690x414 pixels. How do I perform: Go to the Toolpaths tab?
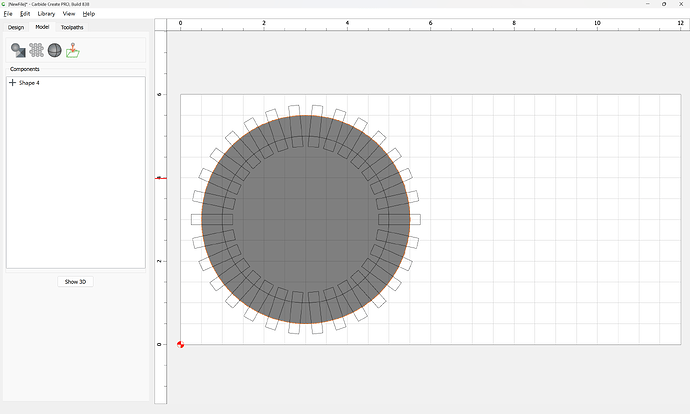(72, 27)
